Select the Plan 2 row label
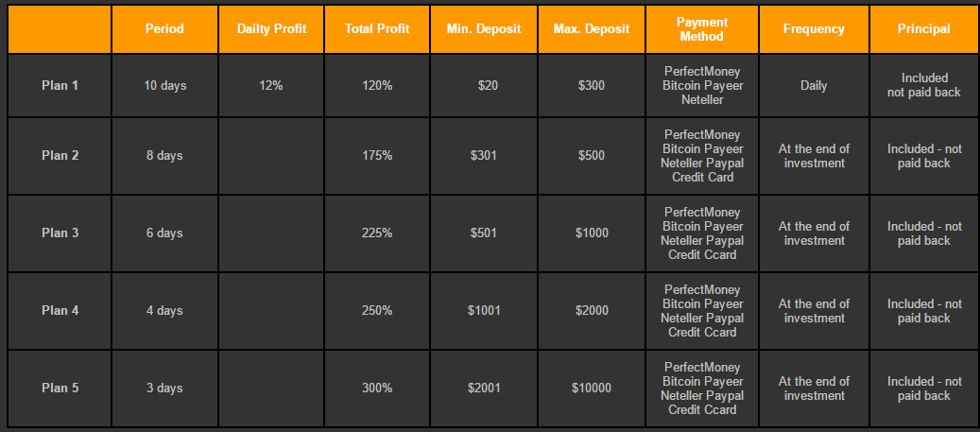The height and width of the screenshot is (432, 980). point(60,156)
